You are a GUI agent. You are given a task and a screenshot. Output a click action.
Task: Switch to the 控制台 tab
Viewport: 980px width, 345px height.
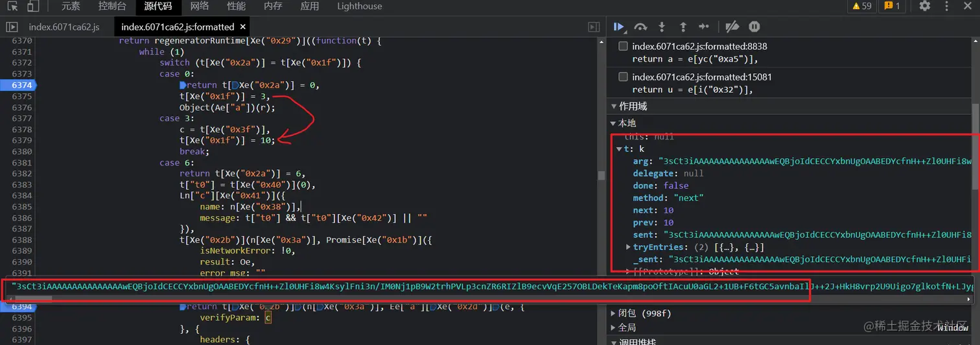click(112, 6)
